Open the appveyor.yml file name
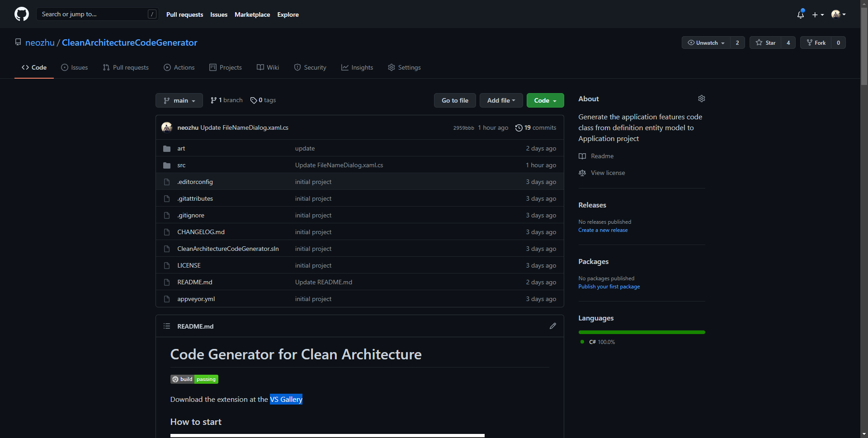 (x=196, y=299)
